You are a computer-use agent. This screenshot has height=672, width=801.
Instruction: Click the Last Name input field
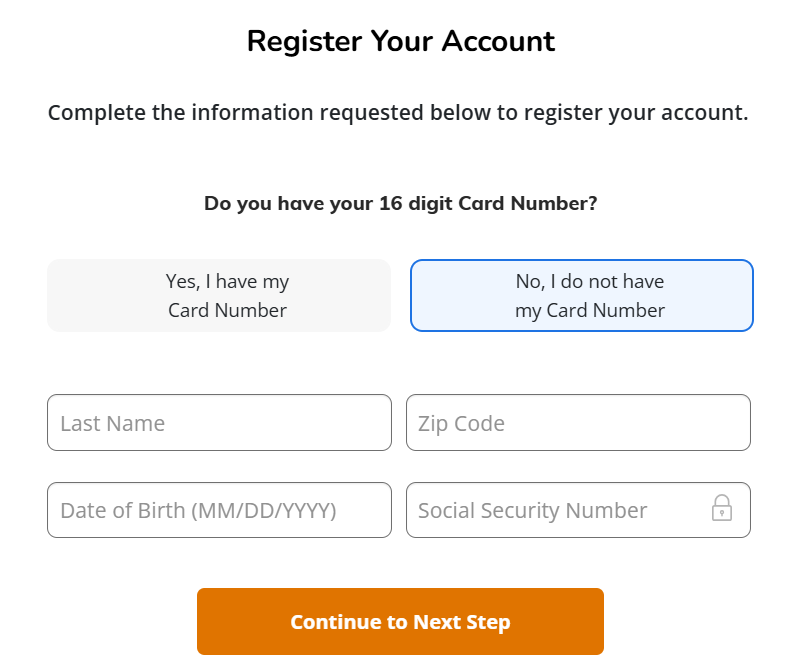tap(219, 423)
